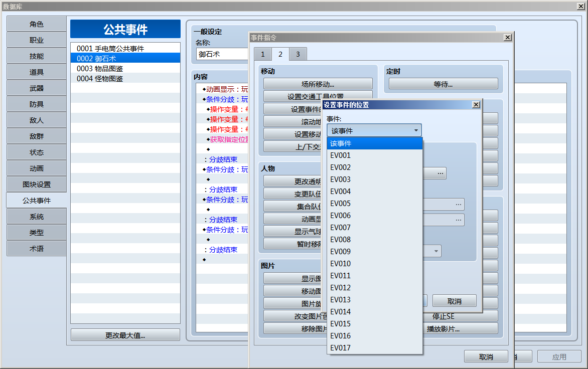Image resolution: width=588 pixels, height=369 pixels.
Task: Select page tab 2 in event commands
Action: (x=280, y=54)
